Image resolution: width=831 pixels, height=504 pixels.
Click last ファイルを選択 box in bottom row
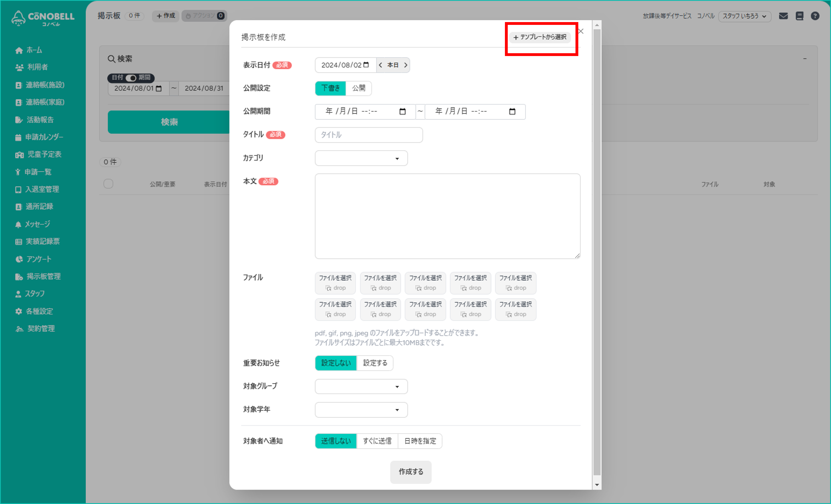[515, 309]
